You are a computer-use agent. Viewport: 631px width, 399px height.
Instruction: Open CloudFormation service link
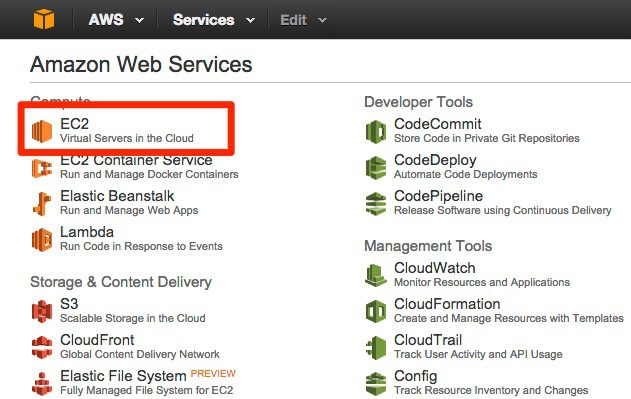pos(447,304)
